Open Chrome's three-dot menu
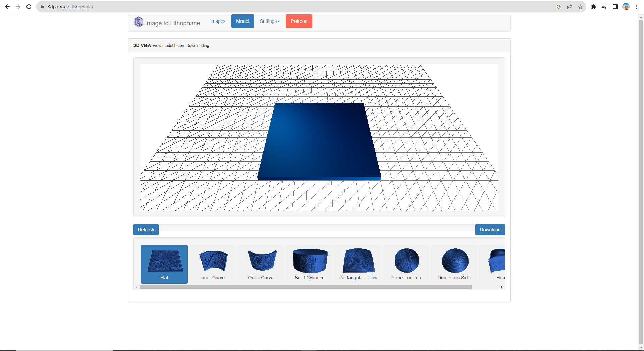The image size is (644, 351). 637,7
